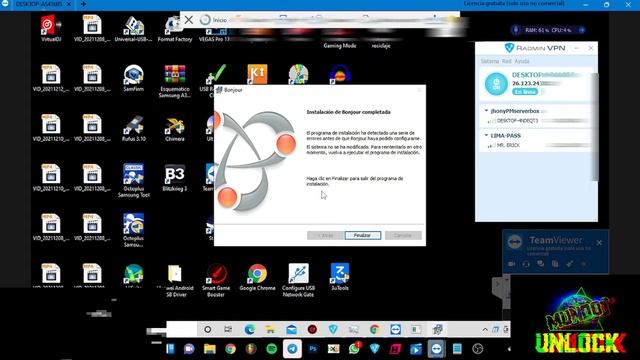This screenshot has width=640, height=360.
Task: Toggle the Radmin VPN power button
Action: (x=496, y=84)
